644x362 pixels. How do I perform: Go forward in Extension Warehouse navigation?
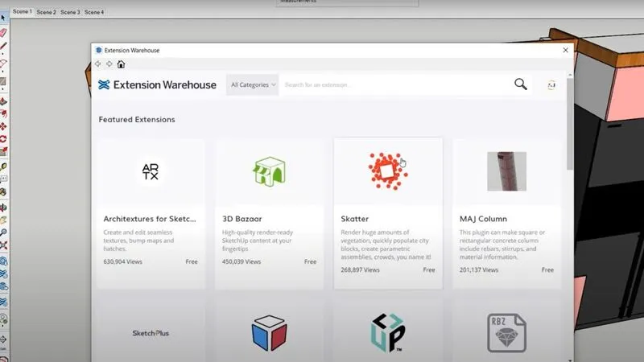point(109,64)
